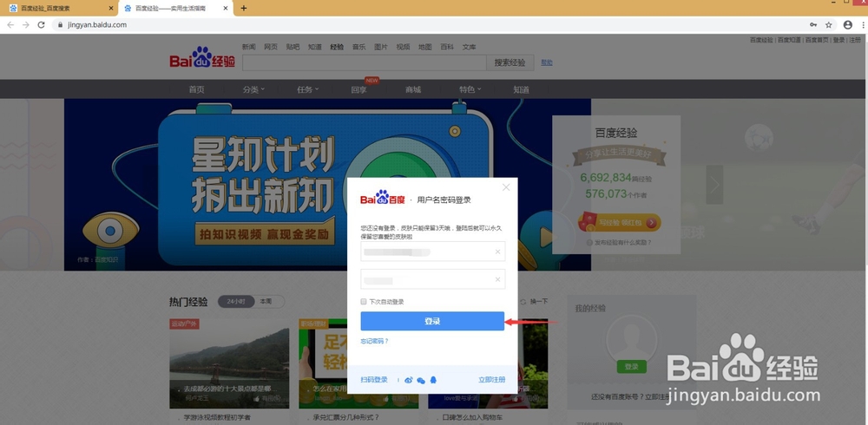The width and height of the screenshot is (868, 425).
Task: Bookmark this page with the star
Action: click(829, 25)
